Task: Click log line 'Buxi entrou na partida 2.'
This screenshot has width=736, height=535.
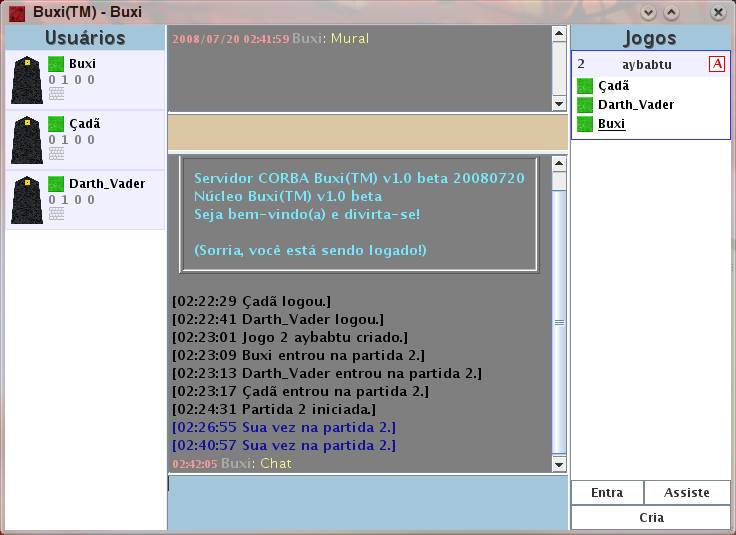Action: (x=298, y=355)
